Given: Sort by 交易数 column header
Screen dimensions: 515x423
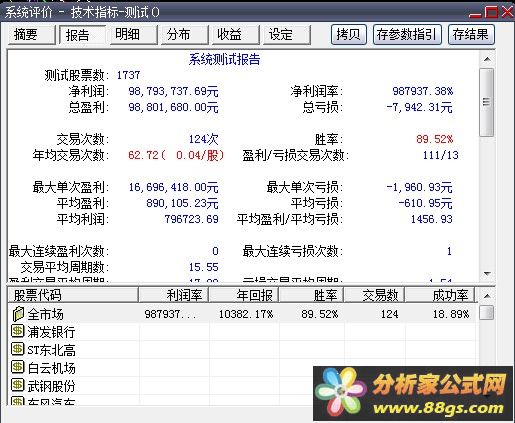Looking at the screenshot, I should pos(375,295).
